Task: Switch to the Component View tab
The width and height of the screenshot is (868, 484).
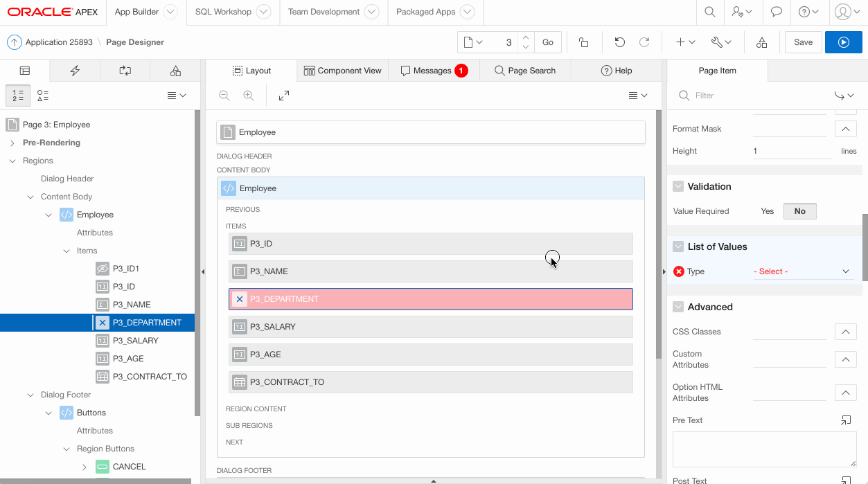Action: coord(342,71)
